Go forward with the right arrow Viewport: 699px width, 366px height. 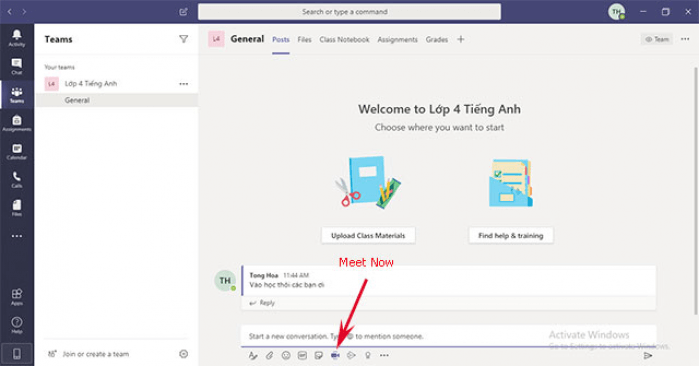[x=24, y=12]
